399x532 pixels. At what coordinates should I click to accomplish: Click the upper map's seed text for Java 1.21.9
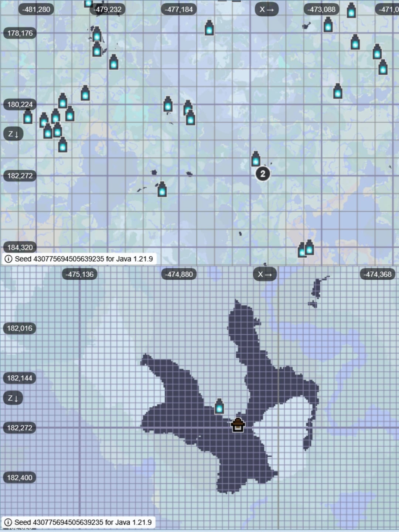(x=83, y=259)
